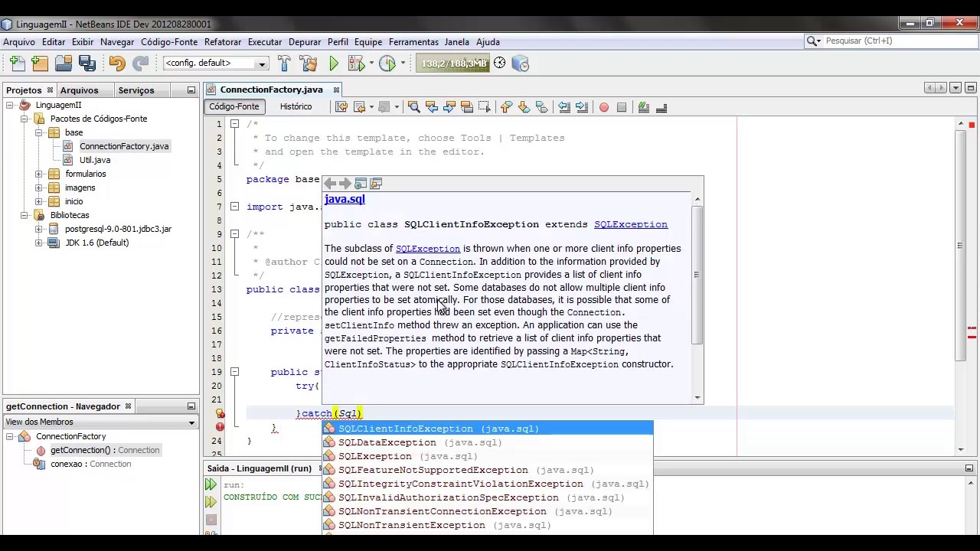Viewport: 980px width, 551px height.
Task: Expand the inicio package
Action: click(x=38, y=201)
